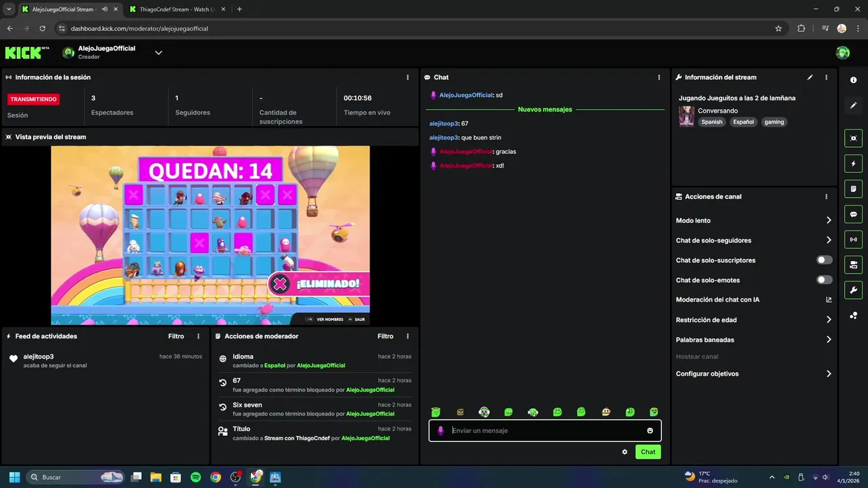Insert the angry brown box emote
Viewport: 868px width, 488px height.
(x=460, y=411)
